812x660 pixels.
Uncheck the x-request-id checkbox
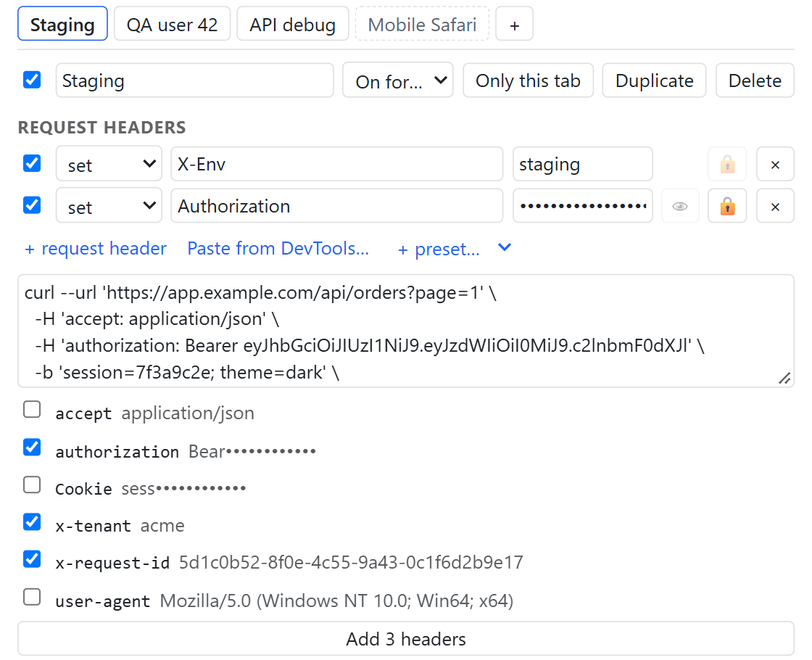click(32, 559)
